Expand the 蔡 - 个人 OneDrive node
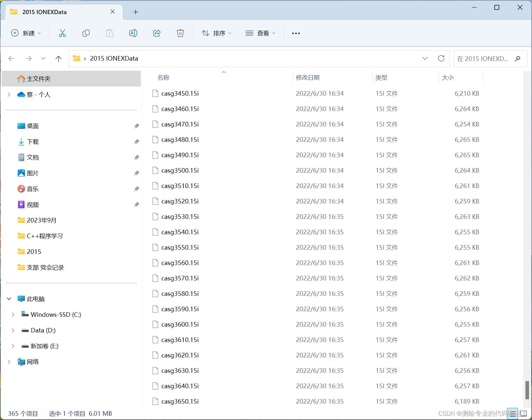This screenshot has height=420, width=532. pyautogui.click(x=9, y=94)
